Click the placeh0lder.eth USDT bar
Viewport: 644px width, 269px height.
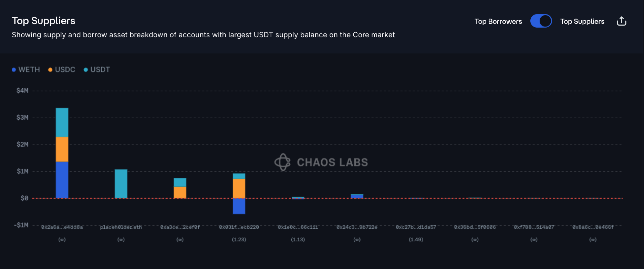(121, 183)
